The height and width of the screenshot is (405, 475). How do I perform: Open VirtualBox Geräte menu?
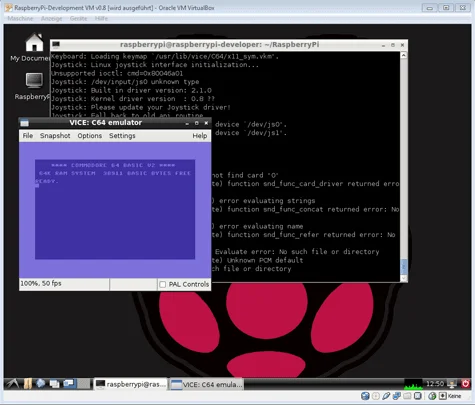point(78,18)
